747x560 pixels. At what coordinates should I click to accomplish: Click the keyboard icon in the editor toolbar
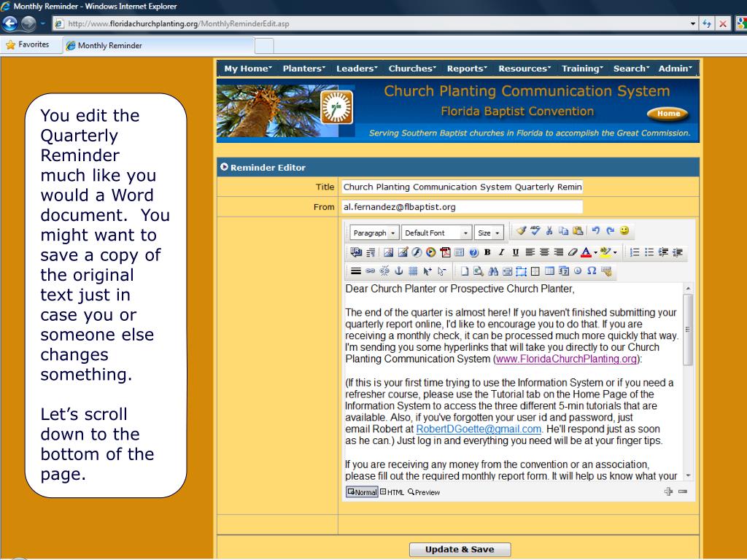click(606, 271)
